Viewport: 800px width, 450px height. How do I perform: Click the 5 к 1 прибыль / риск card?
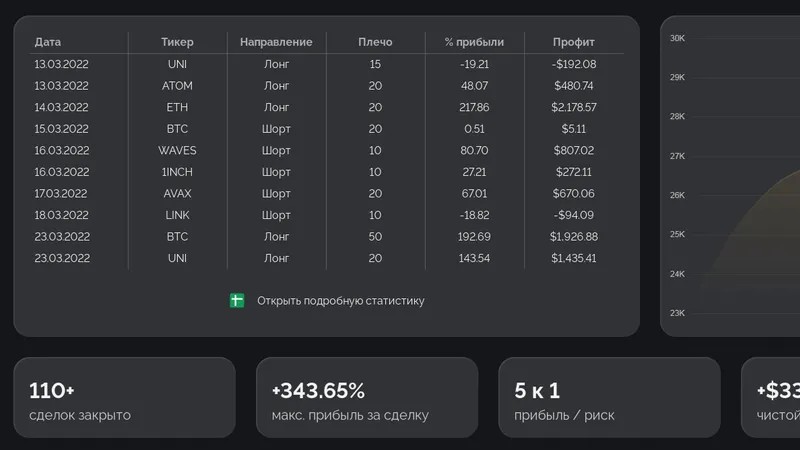click(609, 397)
